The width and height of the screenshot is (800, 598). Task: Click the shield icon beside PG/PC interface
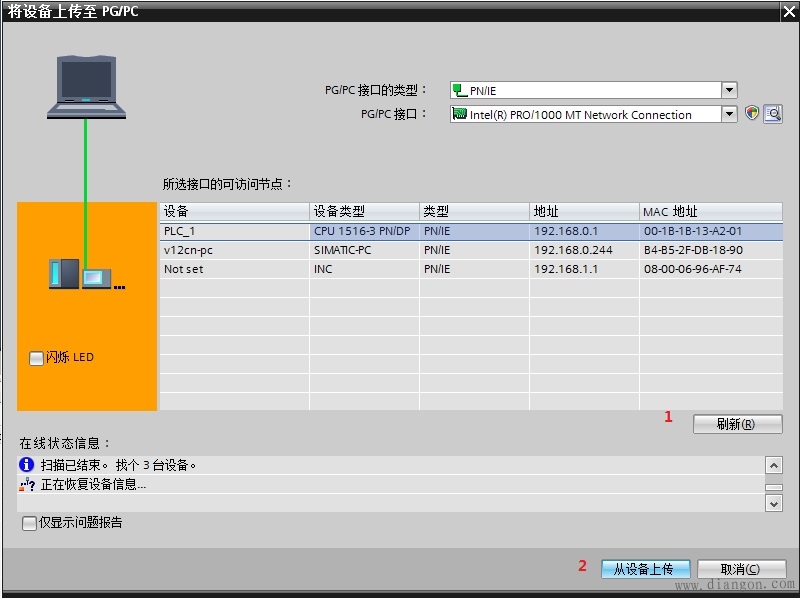(753, 114)
